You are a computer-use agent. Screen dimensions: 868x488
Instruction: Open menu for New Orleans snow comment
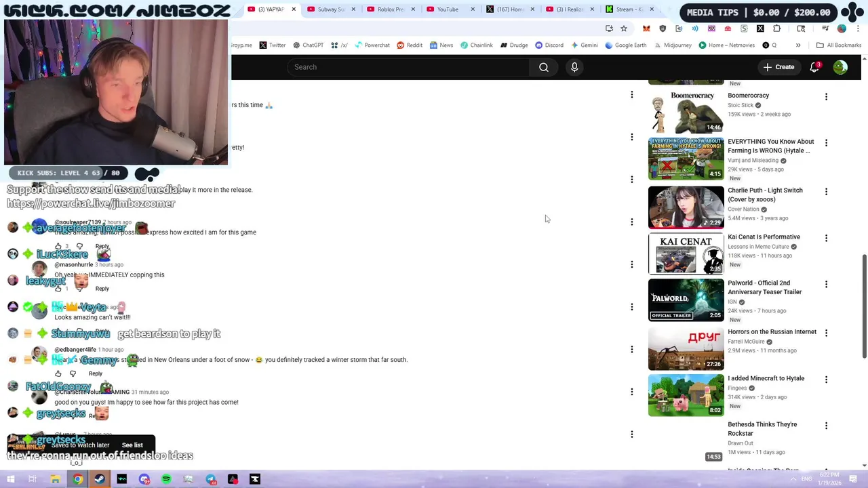(x=632, y=349)
